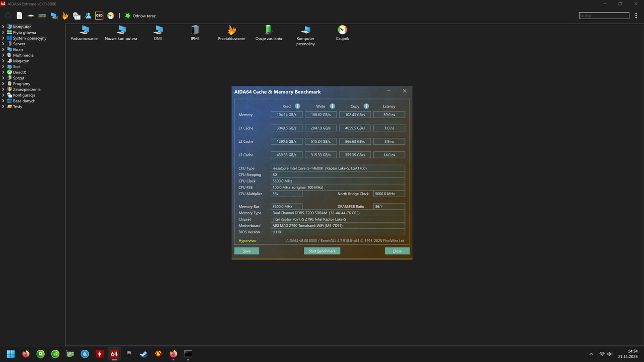Click the green RAM module toolbar icon

pos(42,16)
